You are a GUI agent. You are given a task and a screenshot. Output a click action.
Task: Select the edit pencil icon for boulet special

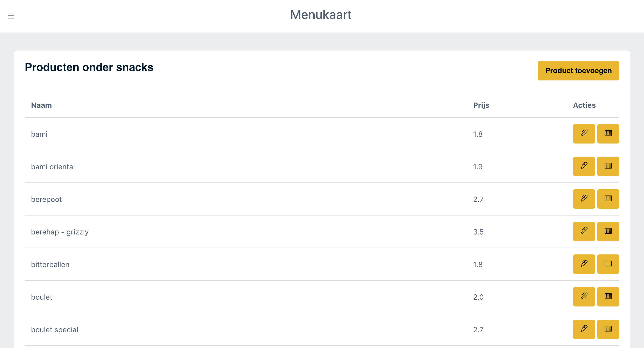click(x=584, y=329)
